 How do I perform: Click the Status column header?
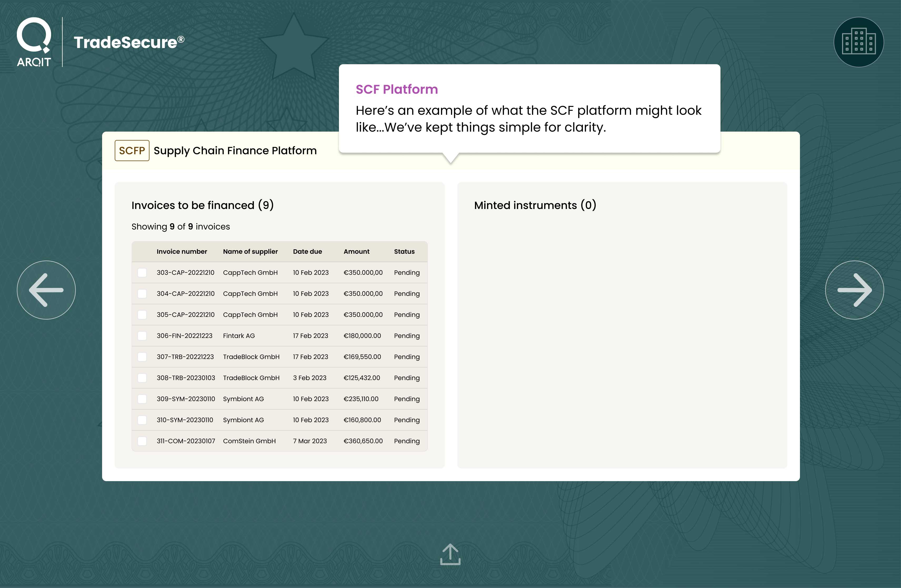tap(404, 251)
